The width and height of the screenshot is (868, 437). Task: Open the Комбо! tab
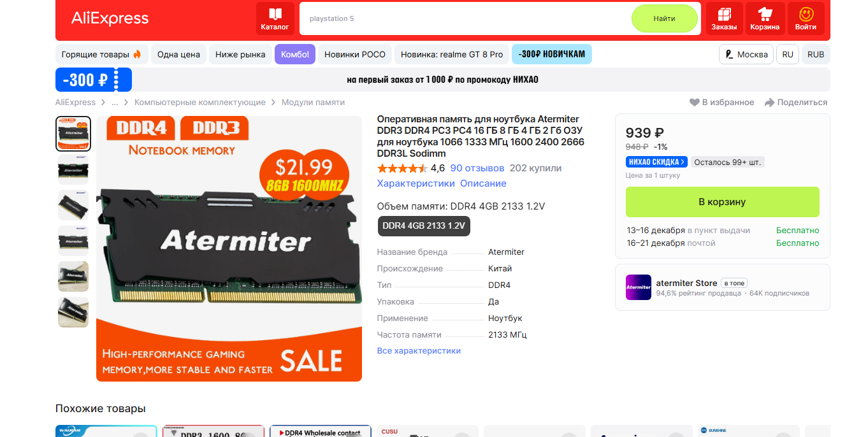coord(295,54)
